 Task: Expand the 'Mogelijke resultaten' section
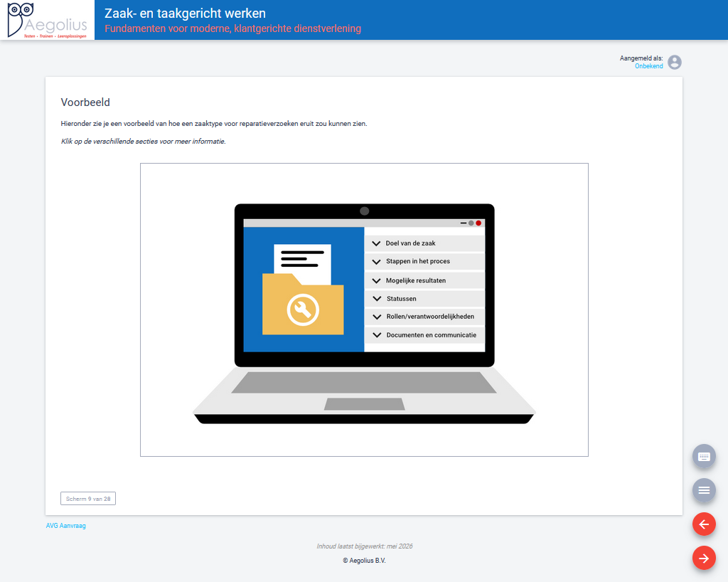pos(424,280)
